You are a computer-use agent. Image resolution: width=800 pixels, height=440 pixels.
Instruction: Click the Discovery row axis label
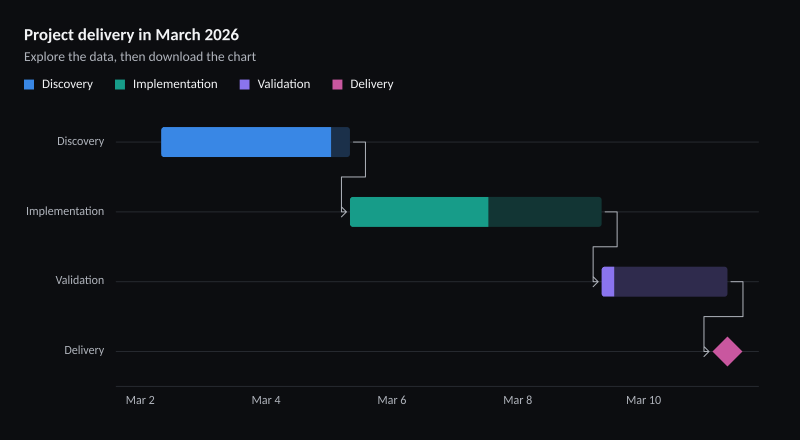pos(81,141)
